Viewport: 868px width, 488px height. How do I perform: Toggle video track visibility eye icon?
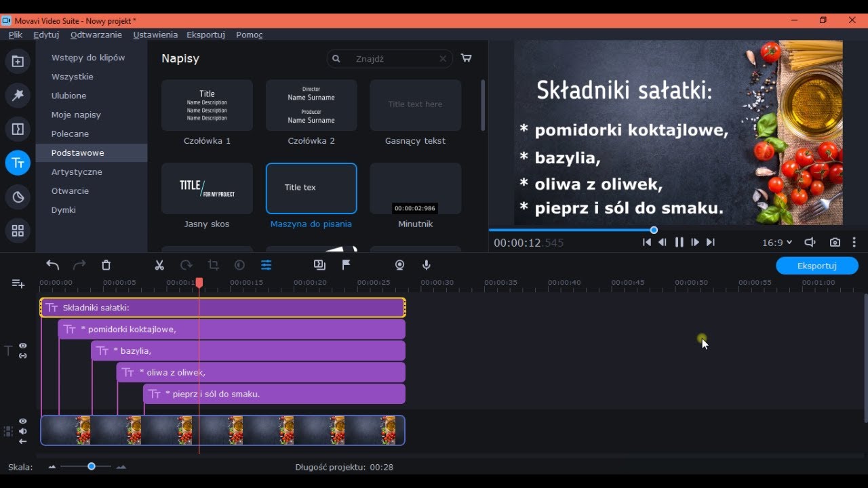coord(23,421)
